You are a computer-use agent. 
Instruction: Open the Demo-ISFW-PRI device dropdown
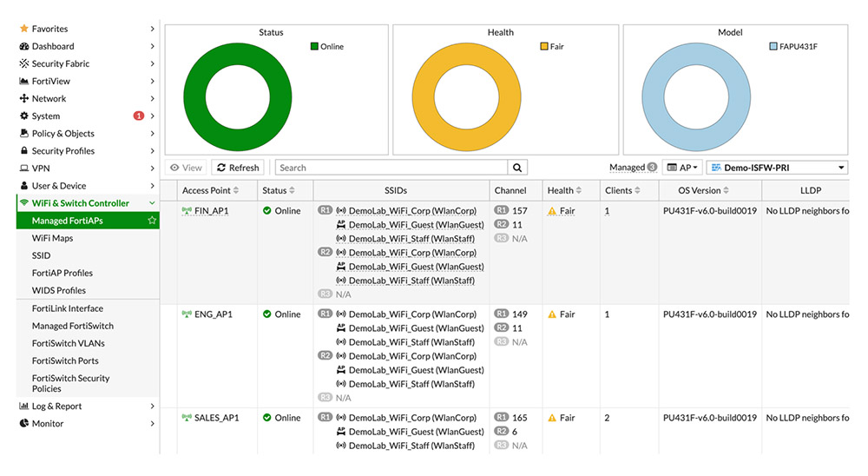pyautogui.click(x=779, y=168)
